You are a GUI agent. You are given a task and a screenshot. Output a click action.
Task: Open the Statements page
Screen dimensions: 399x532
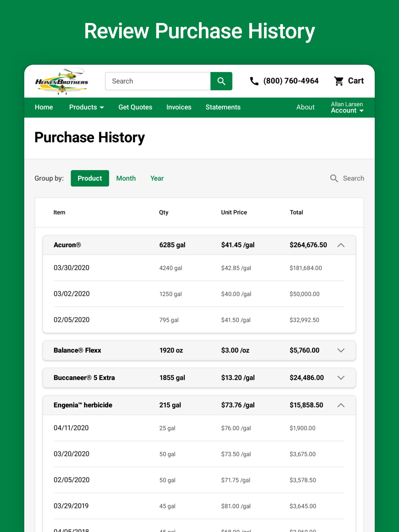coord(223,107)
